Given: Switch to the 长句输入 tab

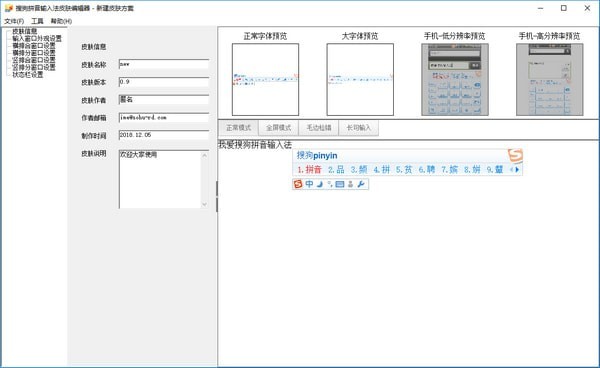Looking at the screenshot, I should tap(359, 128).
